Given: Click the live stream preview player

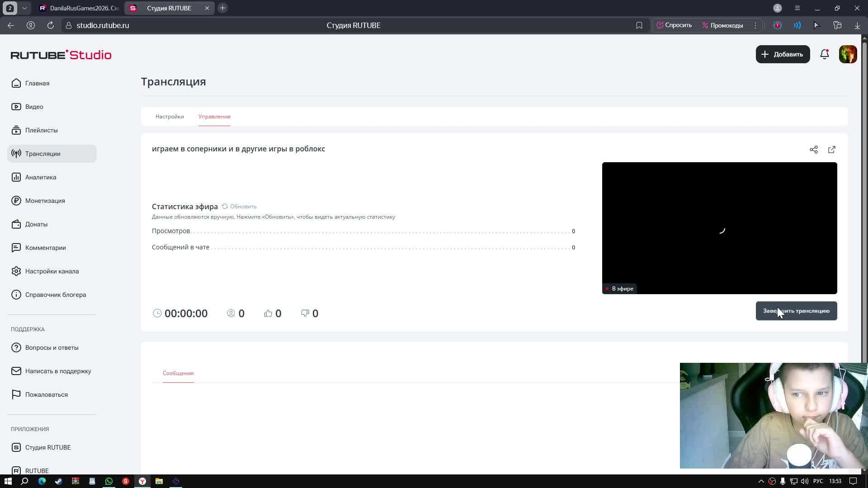Looking at the screenshot, I should 719,228.
